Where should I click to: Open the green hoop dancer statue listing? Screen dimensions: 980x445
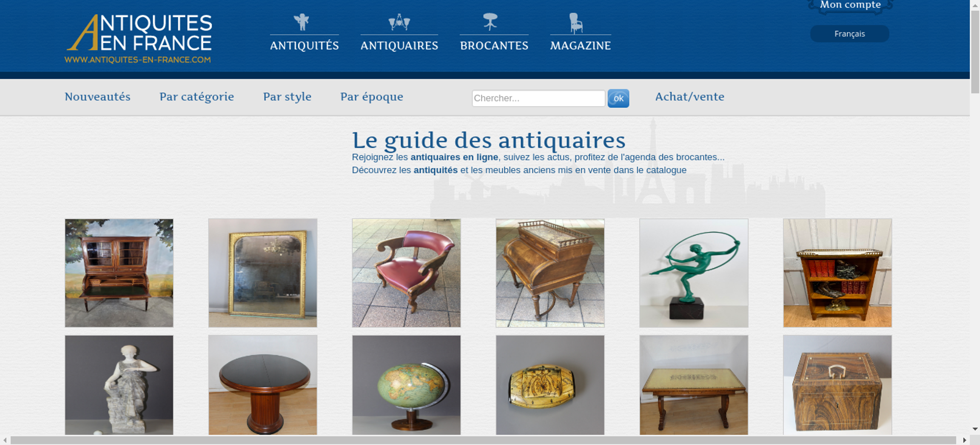[x=694, y=273]
